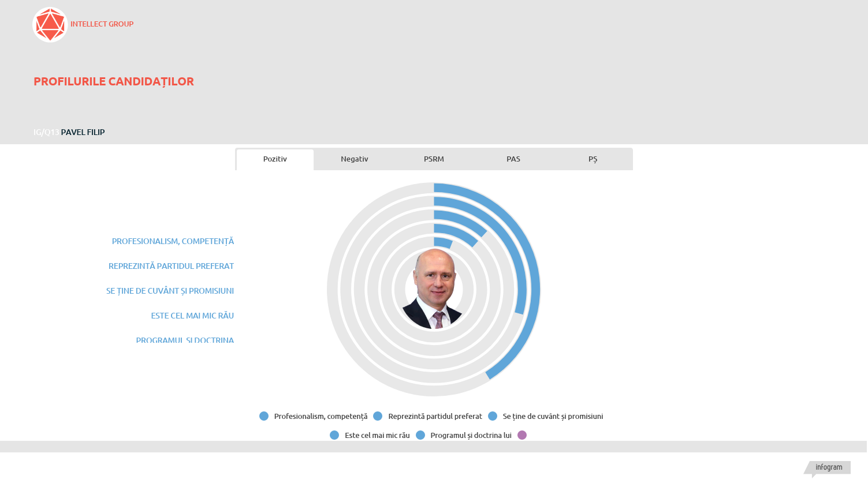This screenshot has height=487, width=868.
Task: Open the PȘ tab
Action: pos(593,159)
